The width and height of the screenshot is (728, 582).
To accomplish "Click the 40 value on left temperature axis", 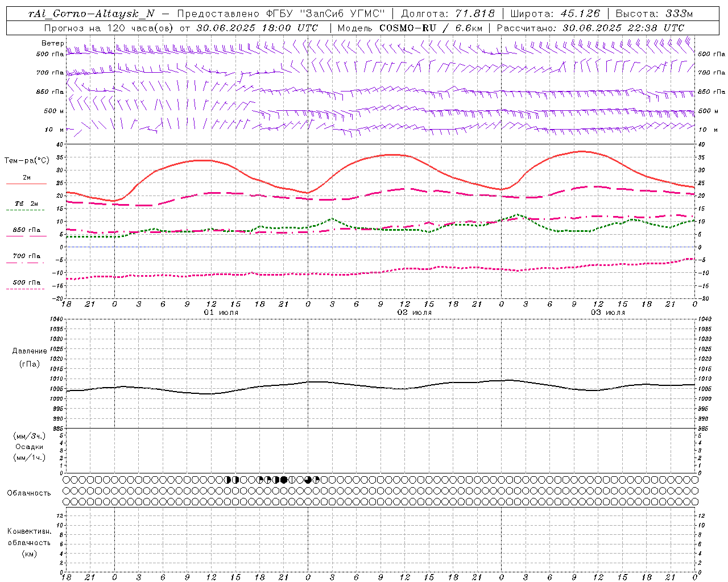I will (60, 144).
